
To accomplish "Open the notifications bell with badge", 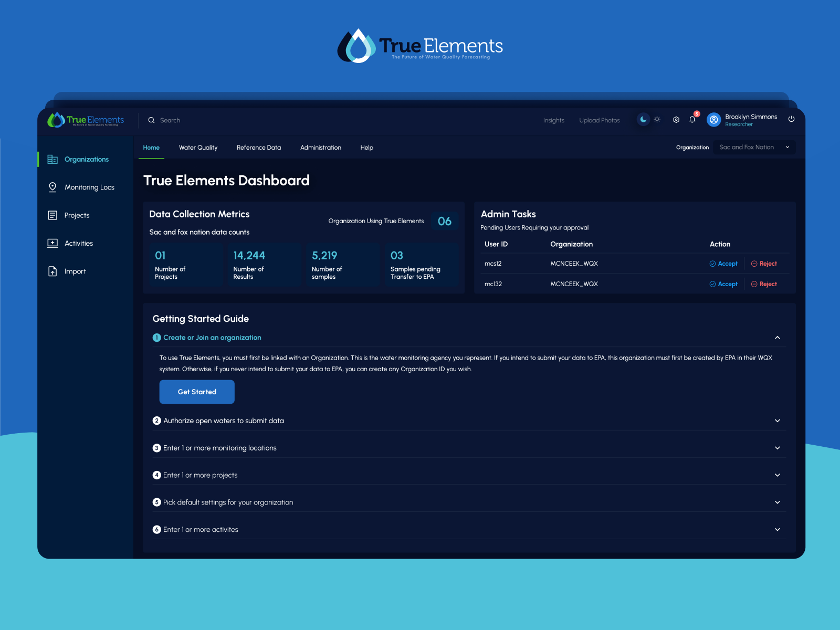I will [x=692, y=120].
